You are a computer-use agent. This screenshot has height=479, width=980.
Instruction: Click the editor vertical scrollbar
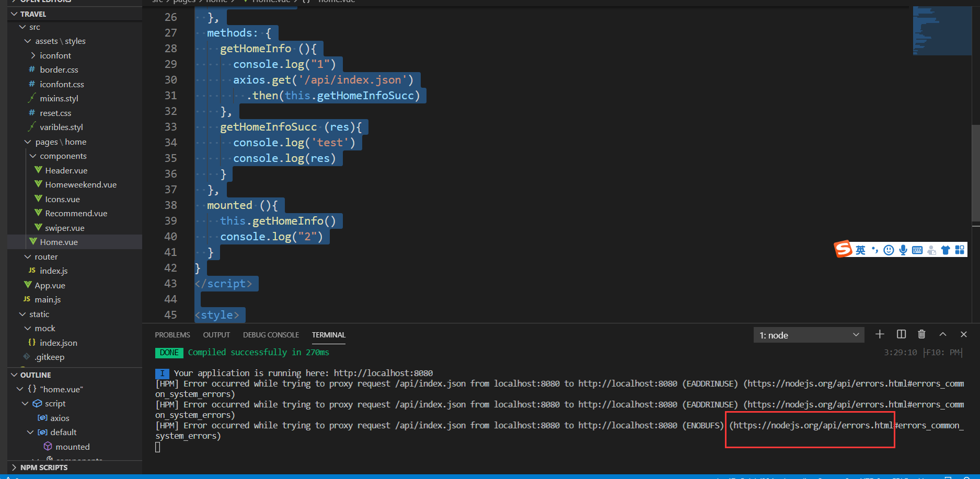point(976,172)
